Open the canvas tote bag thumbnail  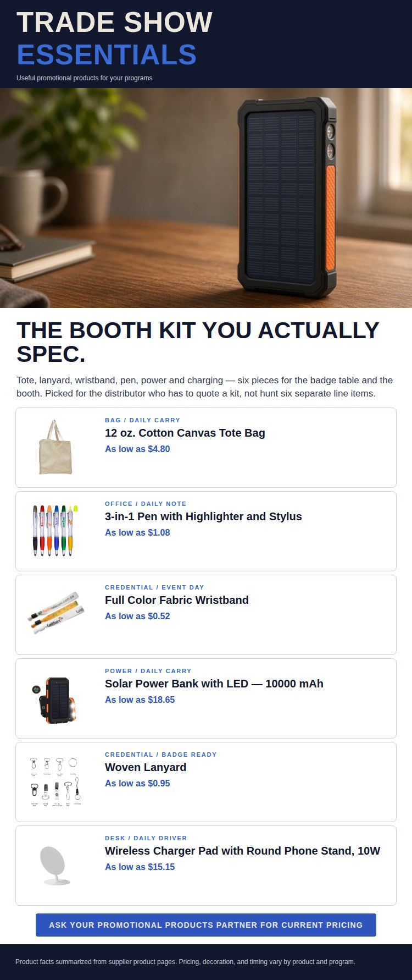coord(55,447)
